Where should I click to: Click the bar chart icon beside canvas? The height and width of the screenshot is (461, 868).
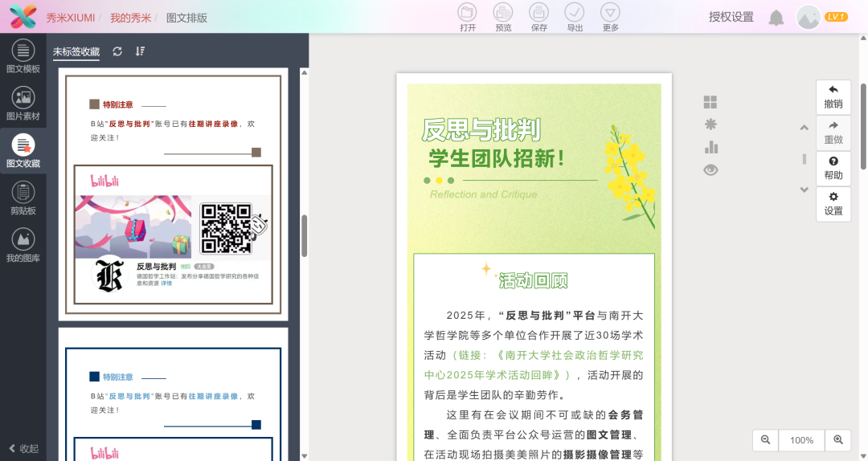pos(710,147)
